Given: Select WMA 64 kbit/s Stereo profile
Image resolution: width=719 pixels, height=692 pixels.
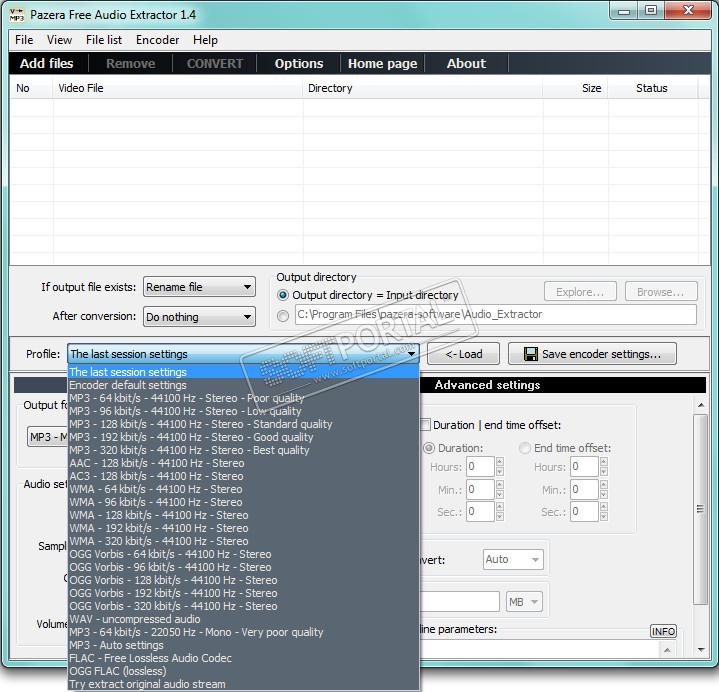Looking at the screenshot, I should click(x=243, y=489).
